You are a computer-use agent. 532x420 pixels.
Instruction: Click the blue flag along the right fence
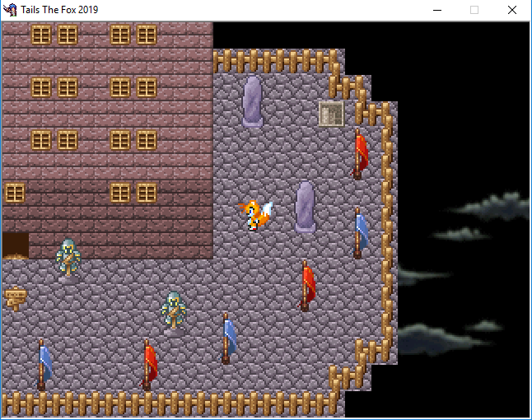coord(360,233)
